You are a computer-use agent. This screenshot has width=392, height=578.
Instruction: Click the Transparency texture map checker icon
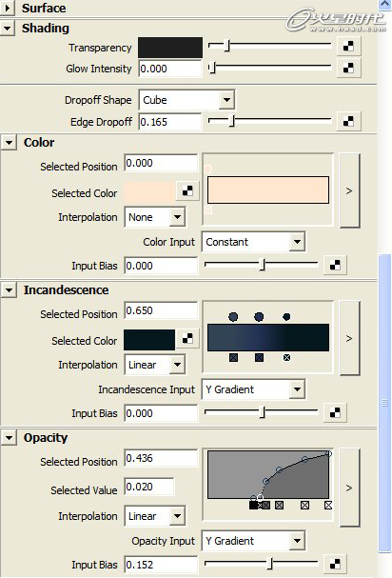[348, 46]
